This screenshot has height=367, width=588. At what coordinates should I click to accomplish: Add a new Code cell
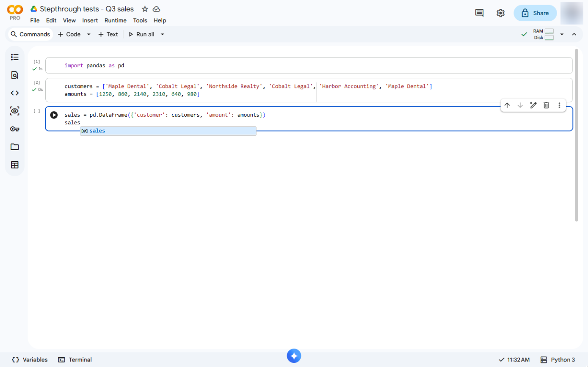coord(69,34)
